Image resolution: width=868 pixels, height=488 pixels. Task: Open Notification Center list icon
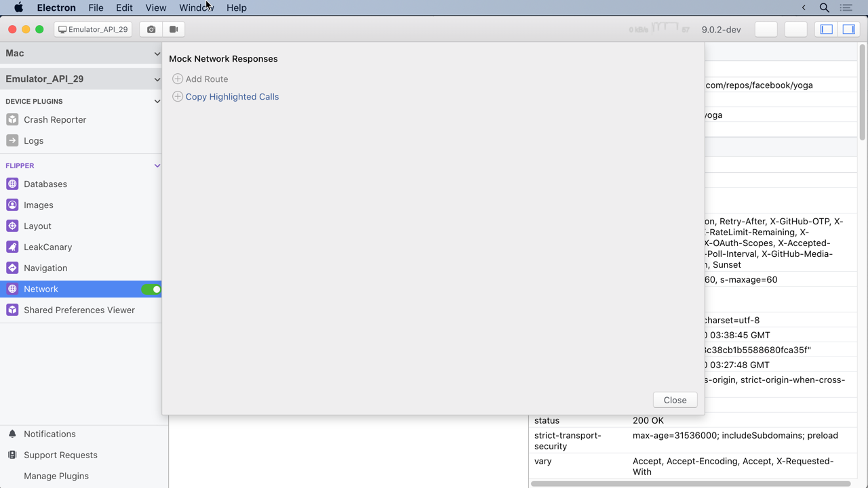pos(846,7)
